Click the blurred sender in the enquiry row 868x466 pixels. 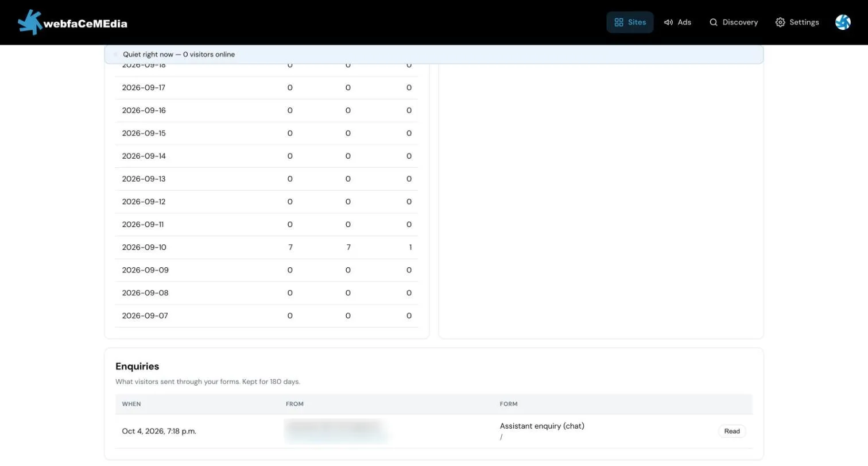click(336, 431)
